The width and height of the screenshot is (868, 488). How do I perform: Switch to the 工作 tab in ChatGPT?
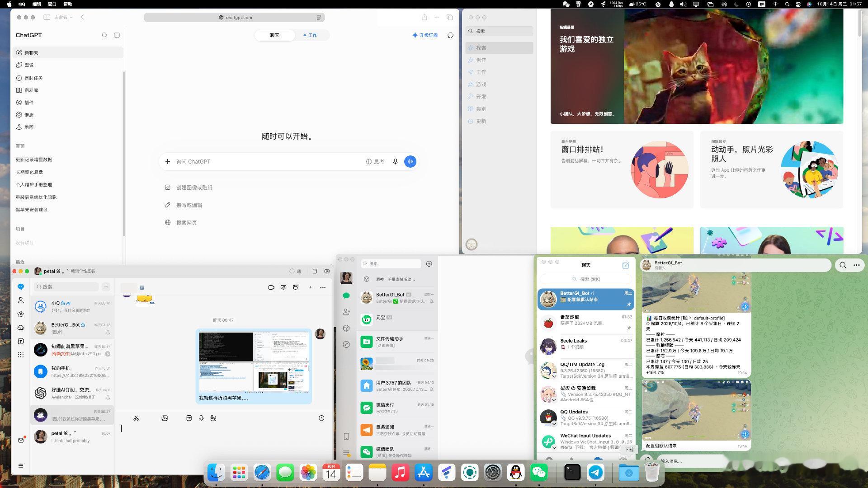tap(310, 35)
